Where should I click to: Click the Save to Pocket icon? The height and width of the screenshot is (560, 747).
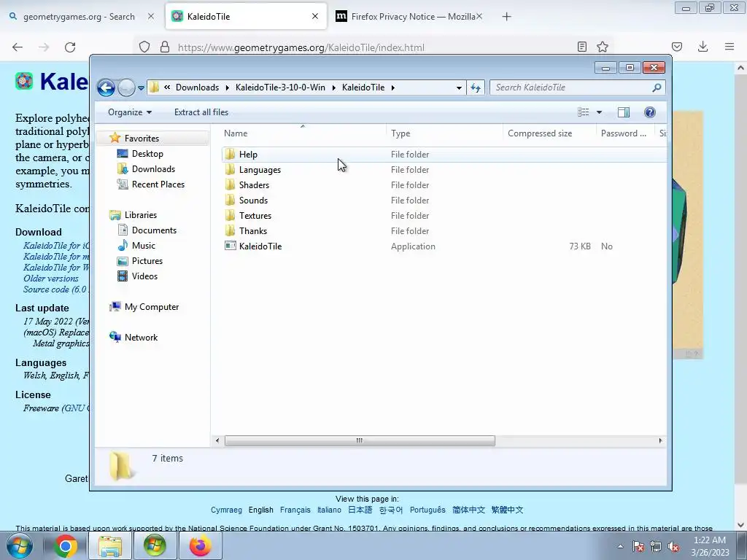point(676,47)
